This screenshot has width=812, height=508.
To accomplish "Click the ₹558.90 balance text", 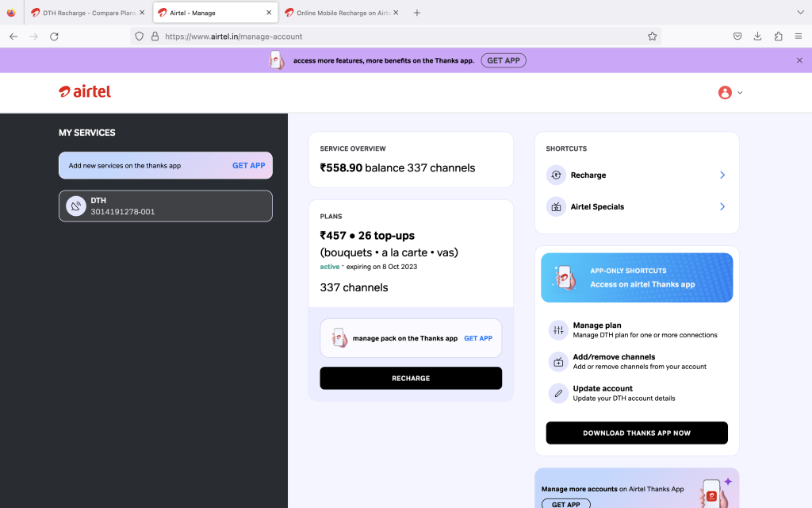I will point(341,168).
